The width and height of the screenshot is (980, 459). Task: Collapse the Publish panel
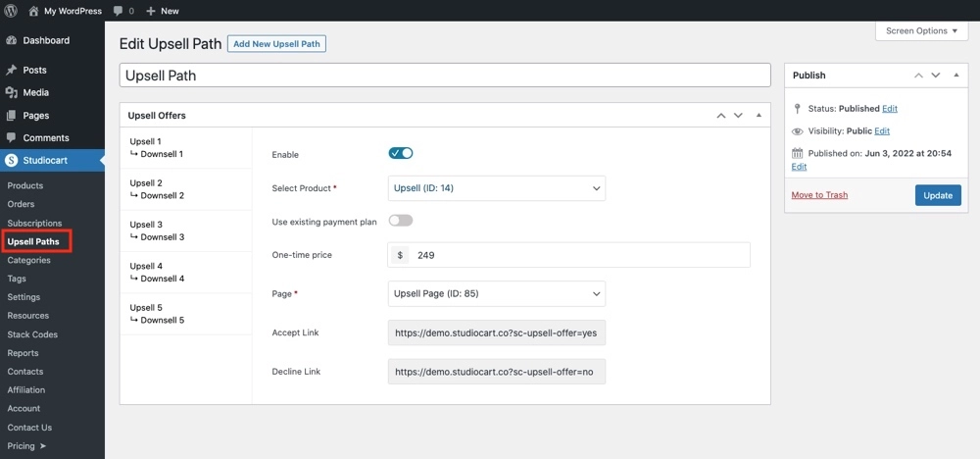(956, 76)
